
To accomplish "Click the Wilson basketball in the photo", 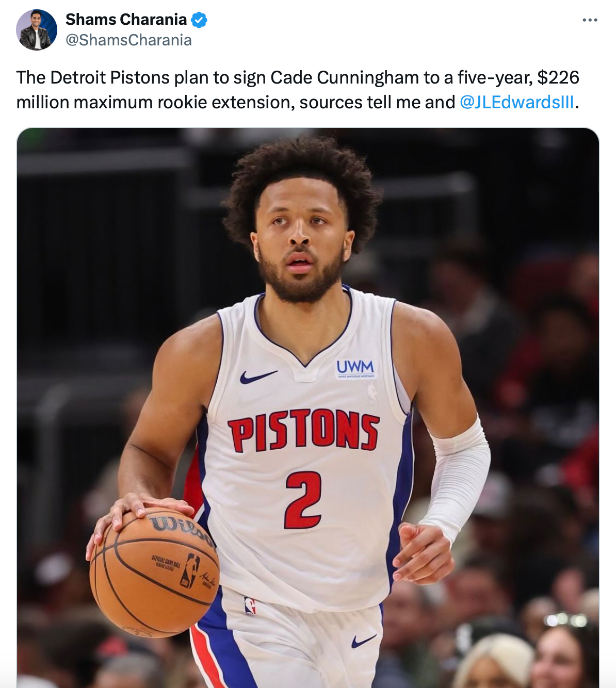I will (x=153, y=571).
